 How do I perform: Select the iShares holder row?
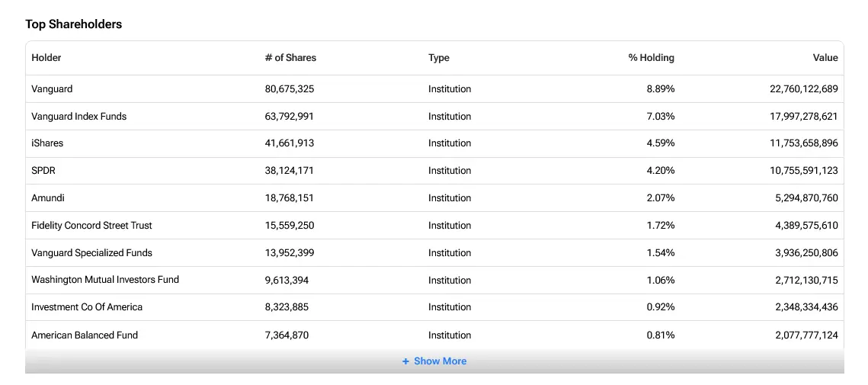tap(434, 143)
